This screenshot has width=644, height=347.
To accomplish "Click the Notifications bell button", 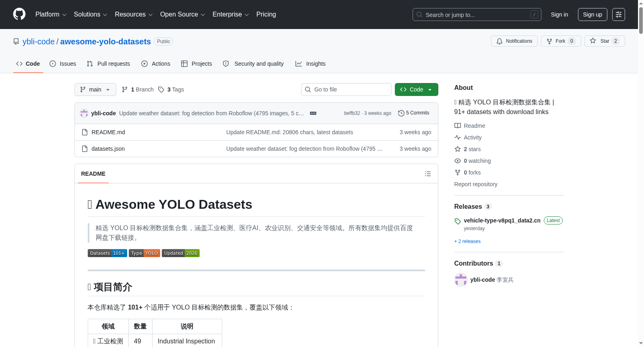I will pos(514,41).
